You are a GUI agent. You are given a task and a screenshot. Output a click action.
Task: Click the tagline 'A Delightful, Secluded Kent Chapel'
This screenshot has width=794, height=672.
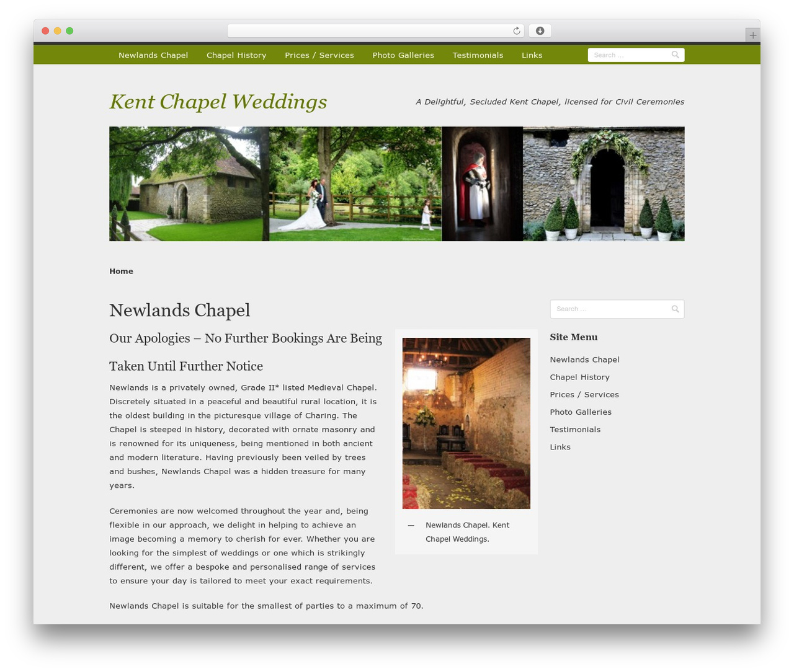coord(550,102)
